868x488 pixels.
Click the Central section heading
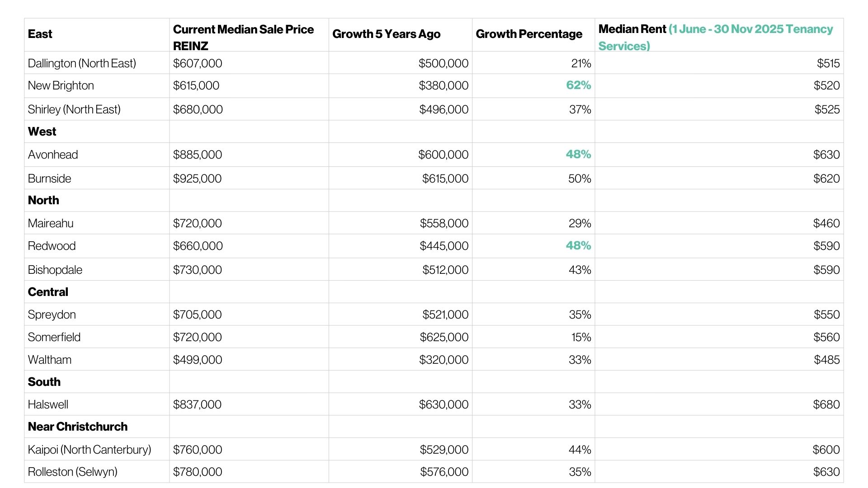coord(48,292)
